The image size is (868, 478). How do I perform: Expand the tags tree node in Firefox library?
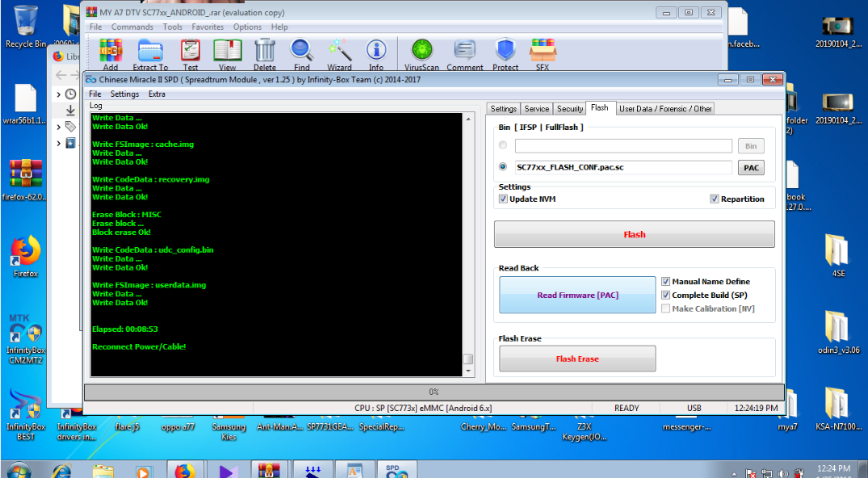[59, 127]
